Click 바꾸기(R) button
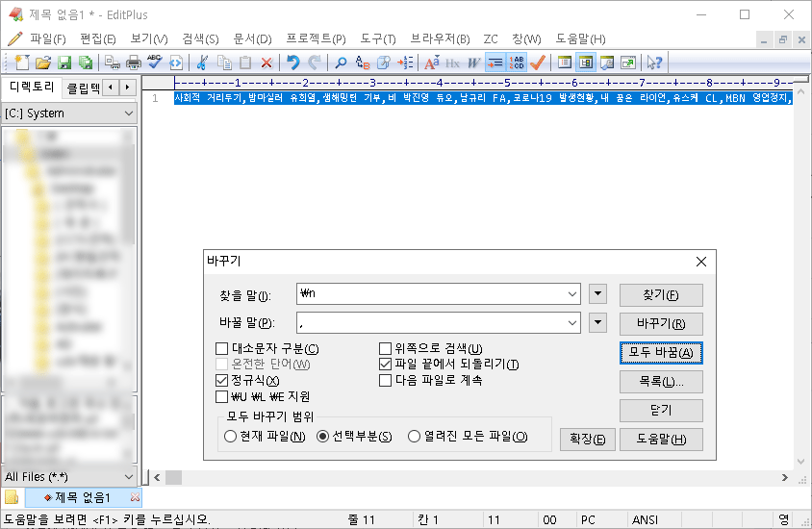 [661, 324]
